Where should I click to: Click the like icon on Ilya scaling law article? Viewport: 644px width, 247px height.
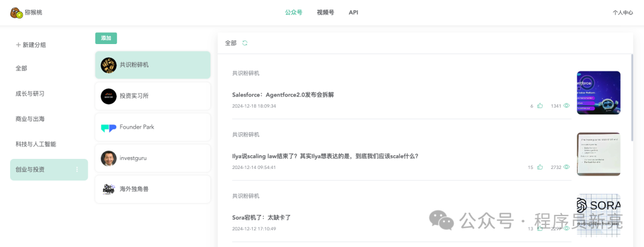pyautogui.click(x=540, y=167)
